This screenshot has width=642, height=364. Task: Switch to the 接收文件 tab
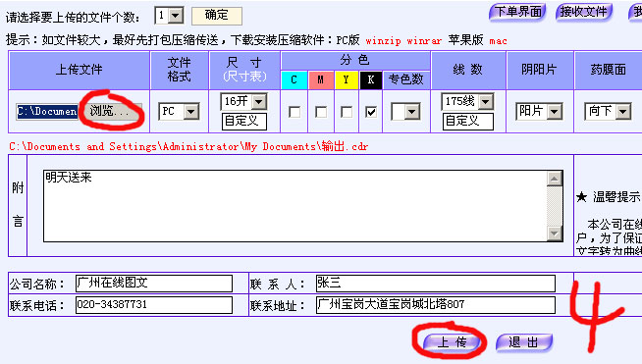(584, 12)
